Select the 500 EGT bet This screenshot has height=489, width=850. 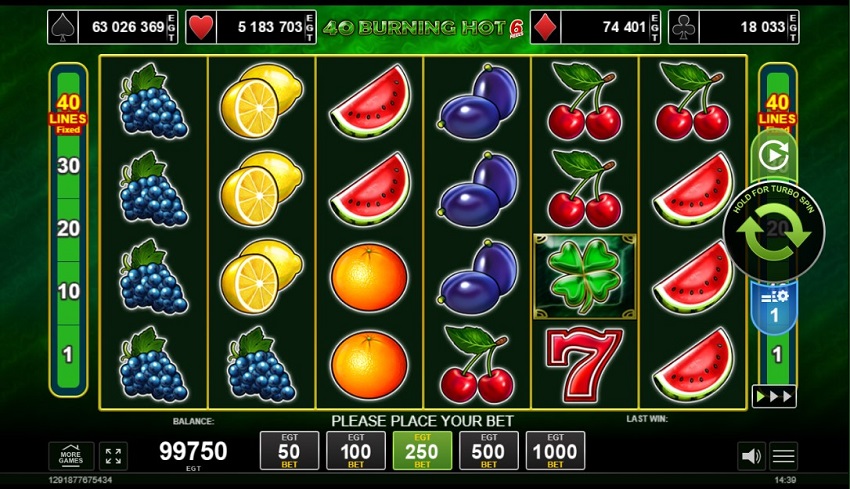(488, 451)
